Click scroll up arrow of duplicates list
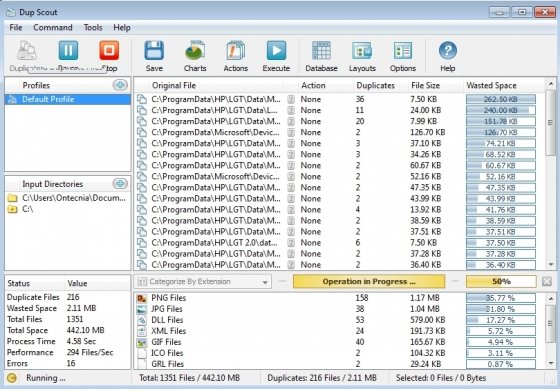Screen dimensions: 560x389 551,84
